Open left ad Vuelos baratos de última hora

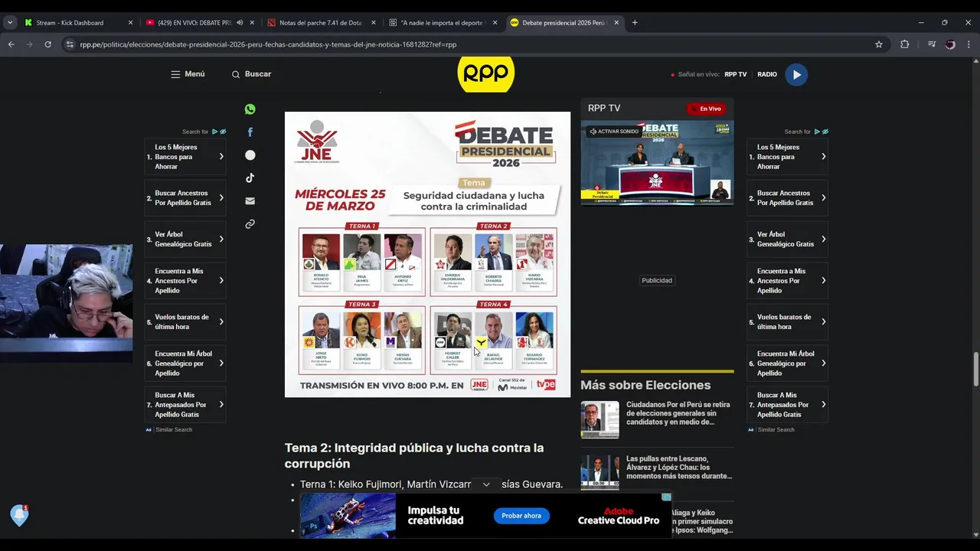click(x=185, y=322)
